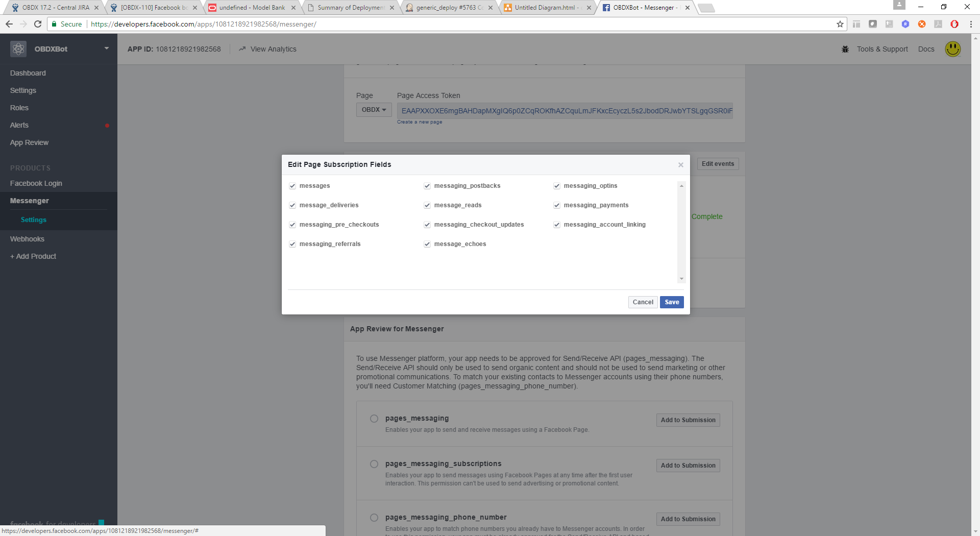Toggle the messaging_referrals checkbox
The image size is (980, 536).
pos(292,244)
